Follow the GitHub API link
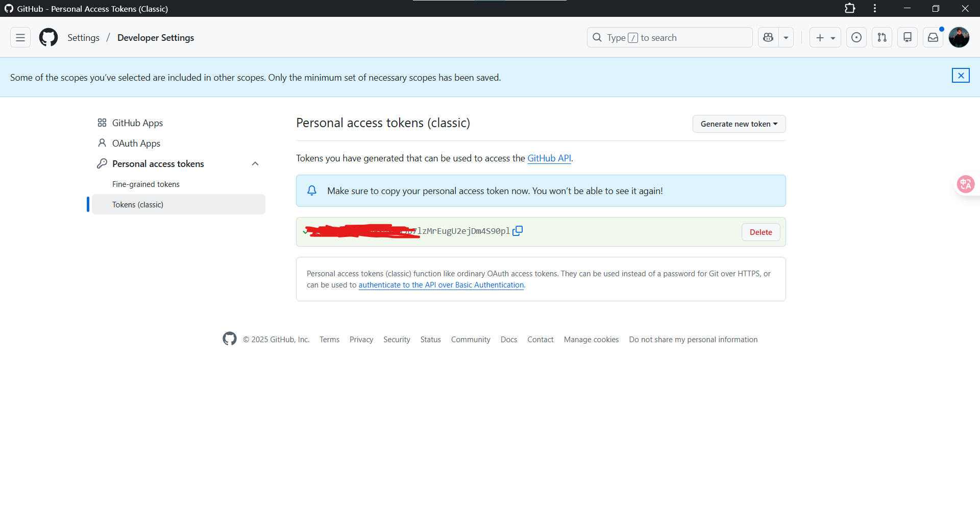The image size is (980, 526). [x=549, y=158]
